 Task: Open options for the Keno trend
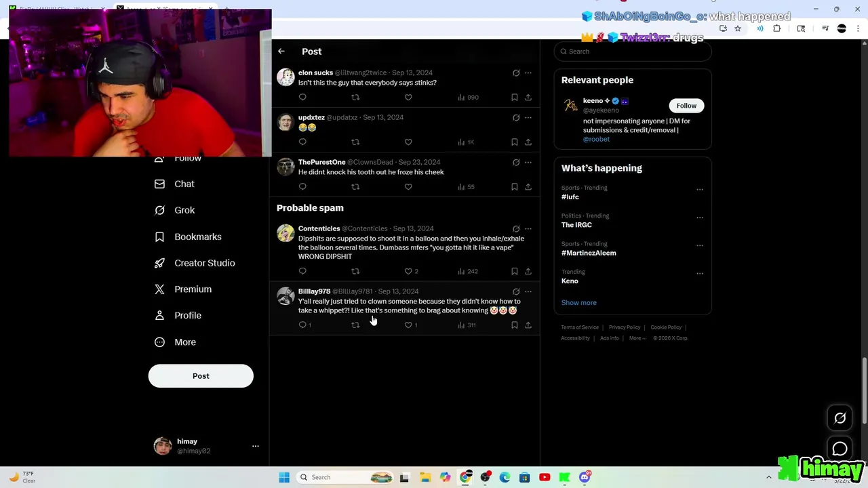click(700, 274)
